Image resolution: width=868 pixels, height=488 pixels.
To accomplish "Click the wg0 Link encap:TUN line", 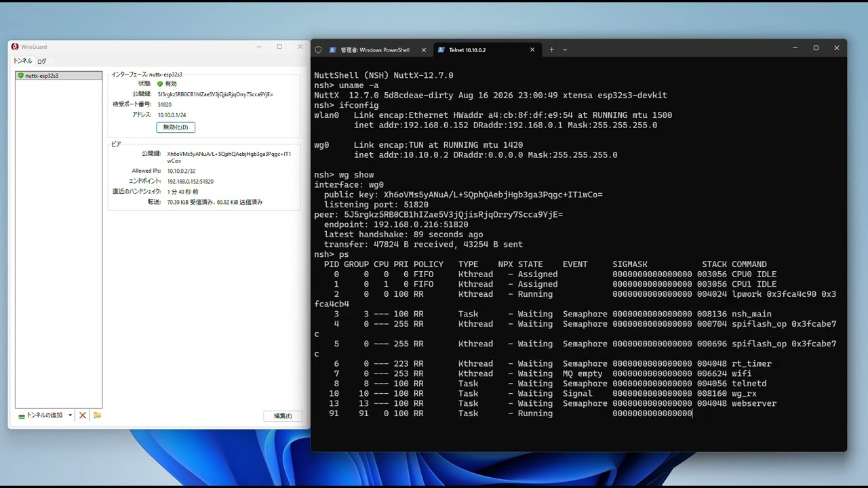I will click(x=418, y=145).
